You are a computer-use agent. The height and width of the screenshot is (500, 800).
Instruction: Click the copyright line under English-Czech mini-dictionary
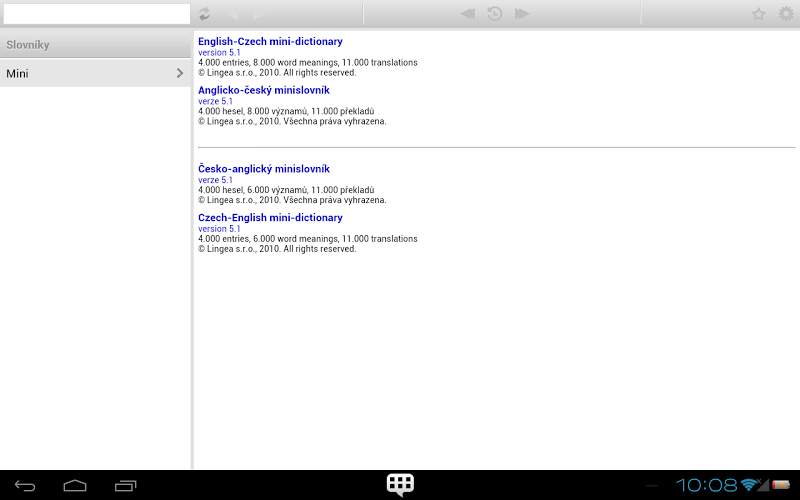pyautogui.click(x=277, y=73)
